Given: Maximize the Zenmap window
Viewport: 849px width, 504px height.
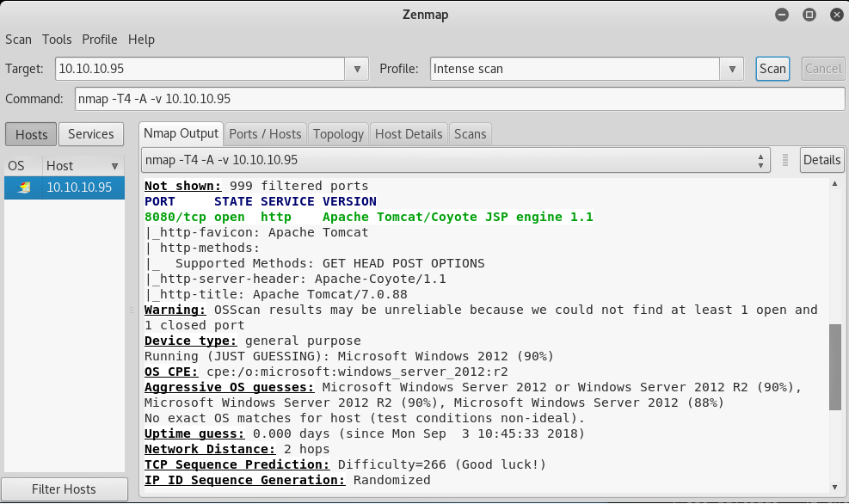Looking at the screenshot, I should coord(809,15).
